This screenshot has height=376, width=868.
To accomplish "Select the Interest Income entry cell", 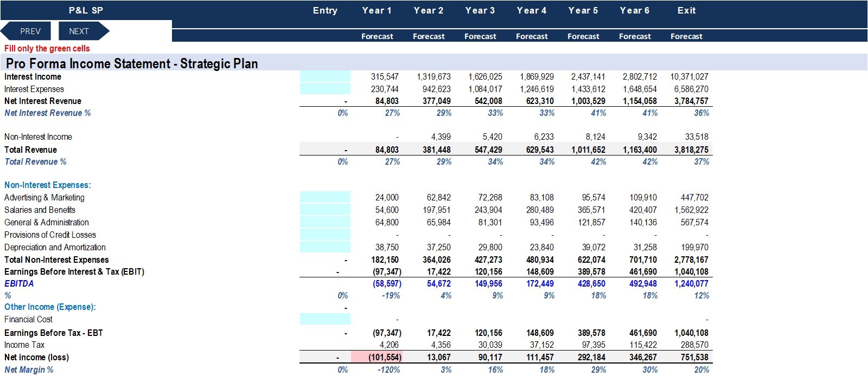I will point(325,77).
